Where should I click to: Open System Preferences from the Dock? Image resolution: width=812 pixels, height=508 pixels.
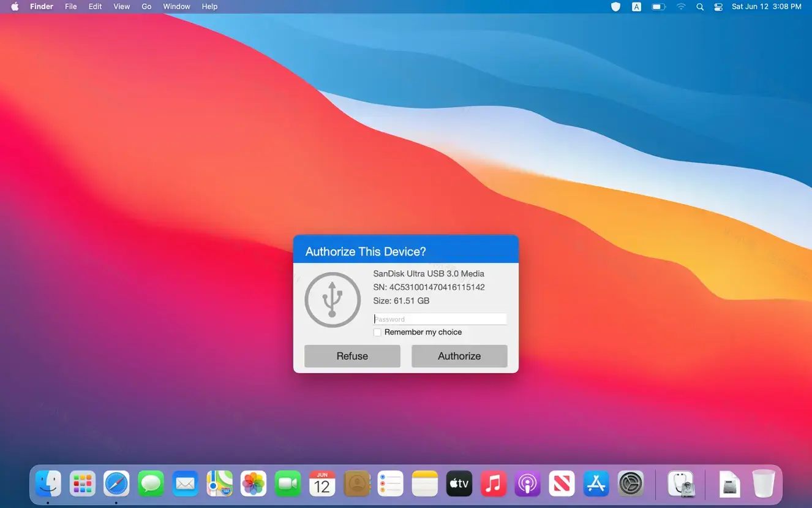pyautogui.click(x=631, y=483)
